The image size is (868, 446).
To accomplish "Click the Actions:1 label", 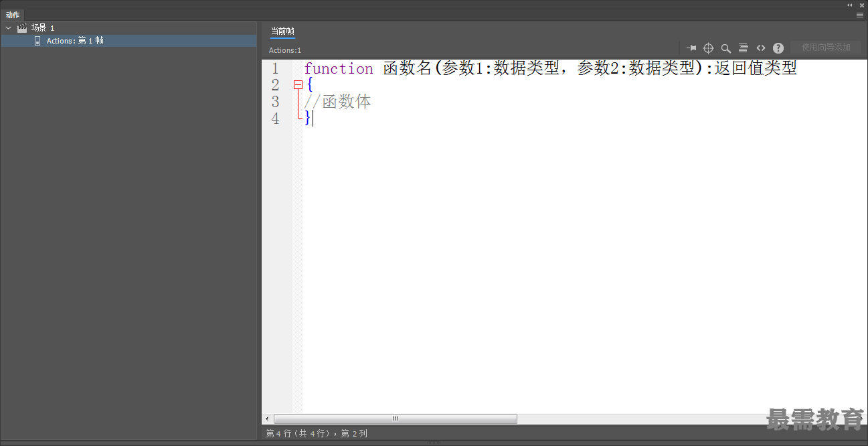I will coord(285,50).
